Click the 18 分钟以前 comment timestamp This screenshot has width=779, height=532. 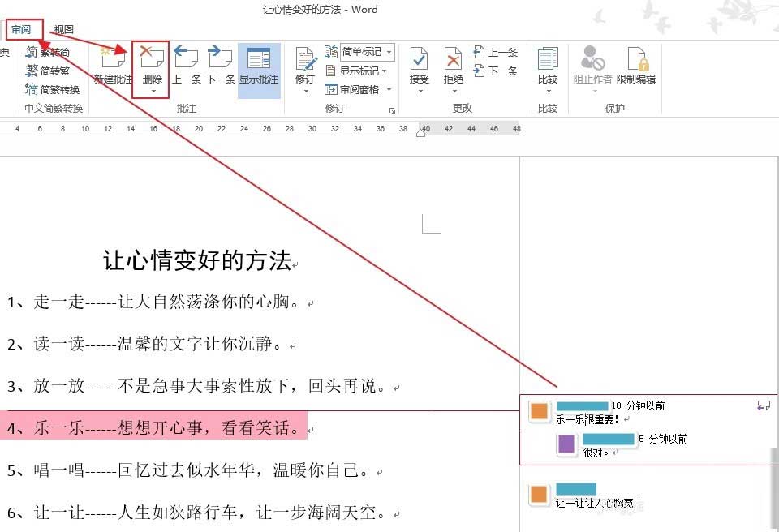point(638,405)
